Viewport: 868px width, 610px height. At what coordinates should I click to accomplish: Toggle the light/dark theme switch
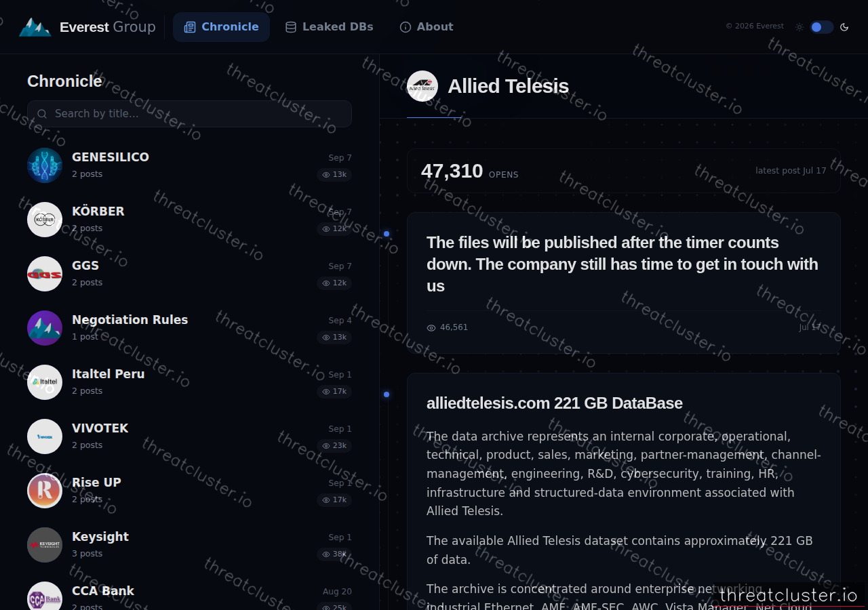coord(821,27)
